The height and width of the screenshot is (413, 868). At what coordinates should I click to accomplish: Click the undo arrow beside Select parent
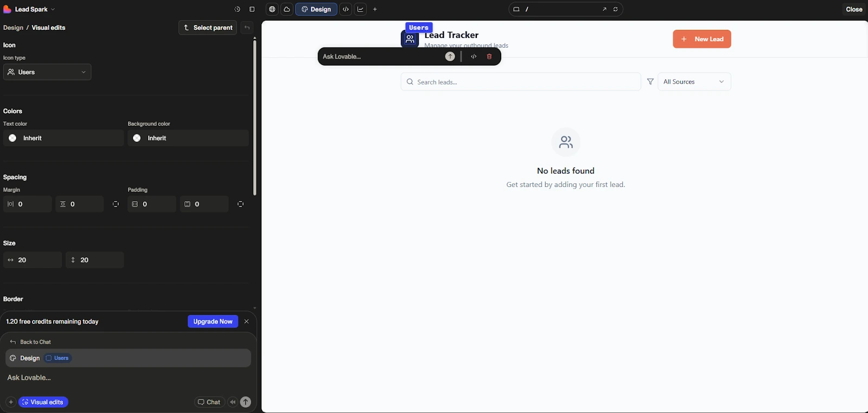(x=247, y=28)
